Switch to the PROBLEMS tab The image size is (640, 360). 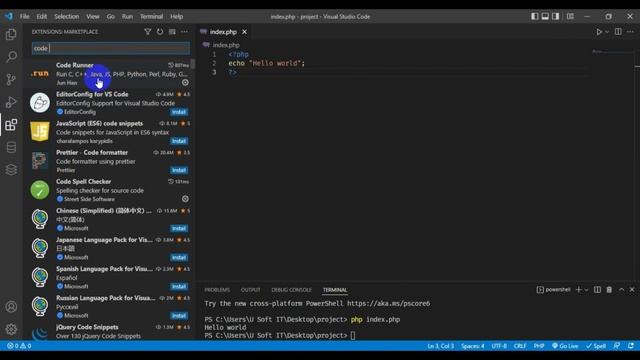[217, 290]
